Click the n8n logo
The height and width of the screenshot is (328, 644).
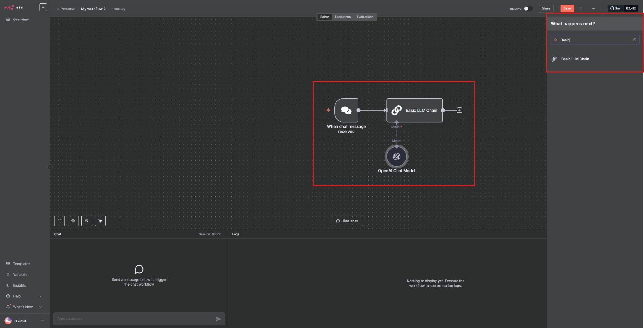(14, 7)
